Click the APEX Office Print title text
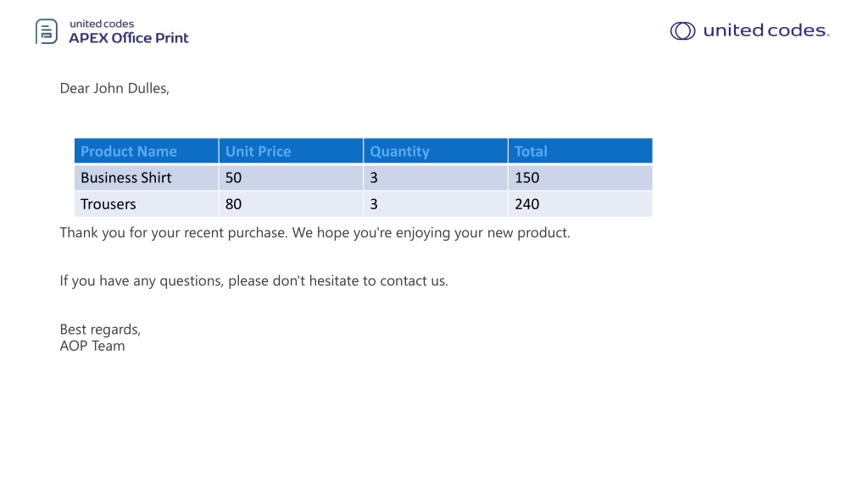 point(129,38)
